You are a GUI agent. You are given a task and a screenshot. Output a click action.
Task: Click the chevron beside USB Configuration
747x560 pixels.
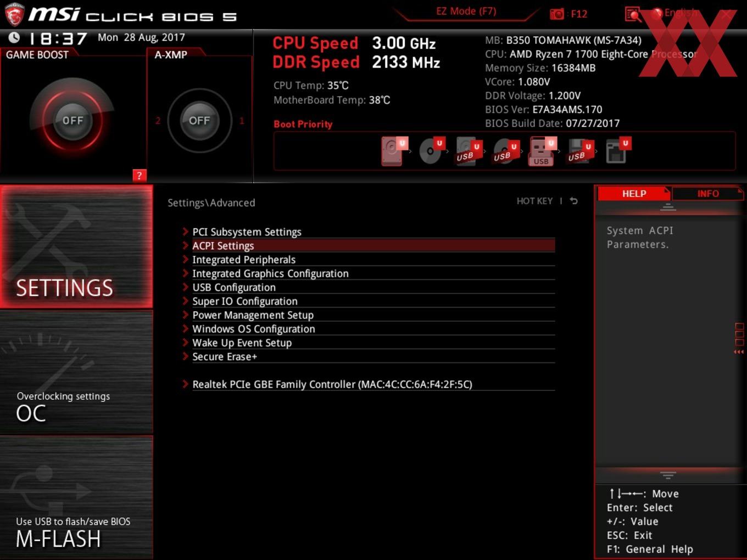[186, 287]
